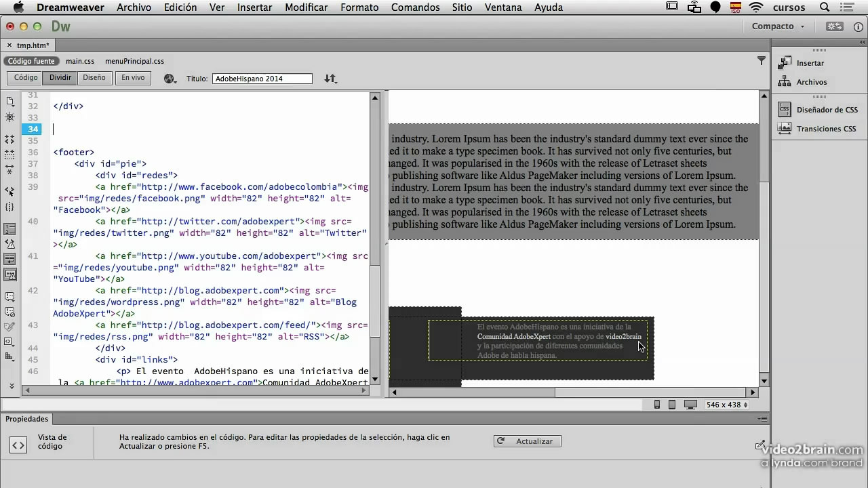Filter related files funnel icon
This screenshot has height=488, width=868.
coord(761,61)
